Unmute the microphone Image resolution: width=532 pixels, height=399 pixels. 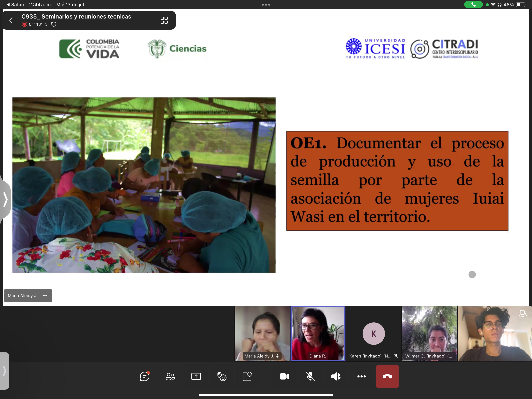click(x=310, y=376)
